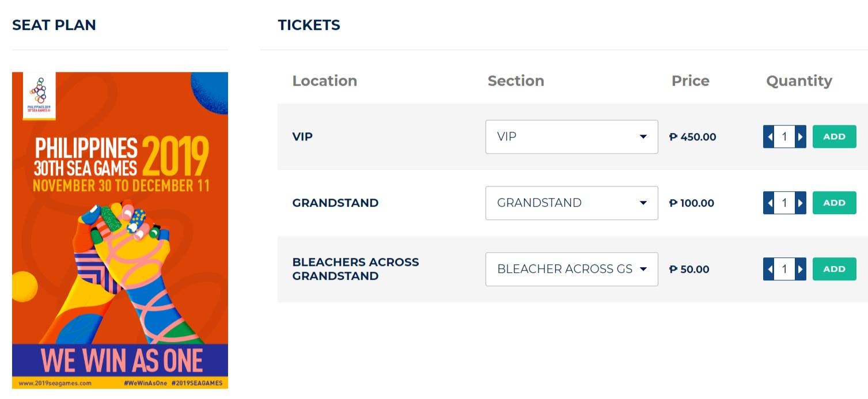868x399 pixels.
Task: Decrease VIP ticket quantity with left arrow
Action: (769, 137)
